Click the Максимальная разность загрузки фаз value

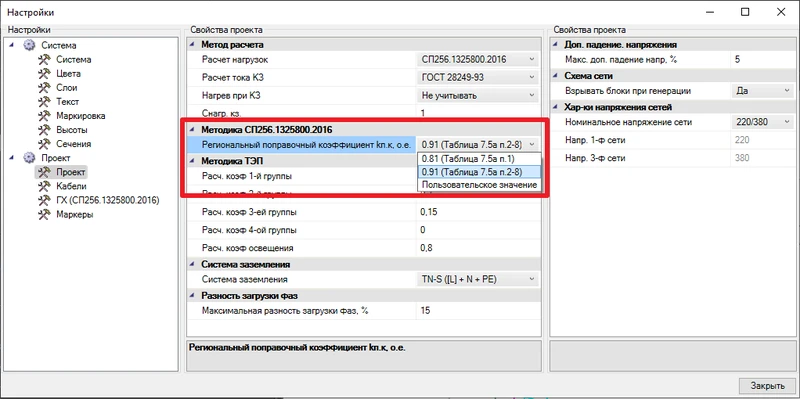click(478, 310)
